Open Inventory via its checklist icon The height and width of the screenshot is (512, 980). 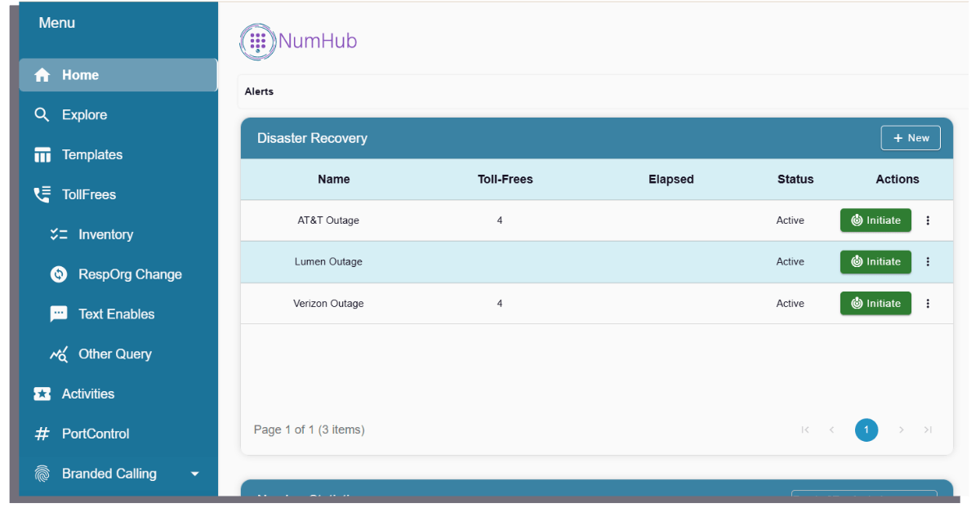click(58, 234)
